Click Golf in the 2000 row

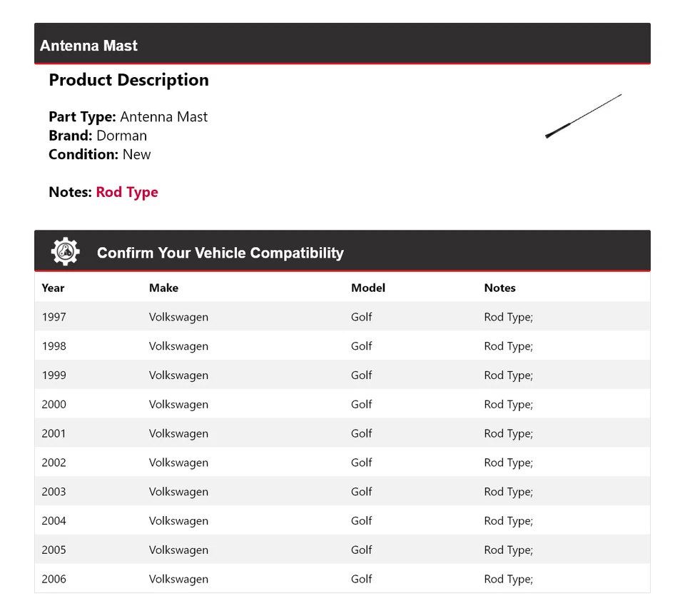361,404
